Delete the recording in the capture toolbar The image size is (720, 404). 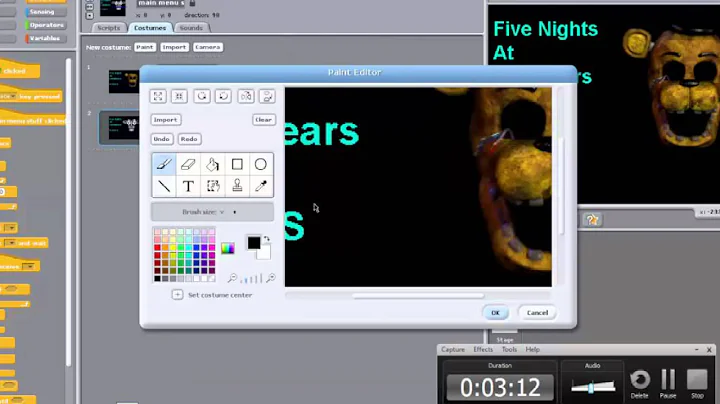pyautogui.click(x=640, y=384)
